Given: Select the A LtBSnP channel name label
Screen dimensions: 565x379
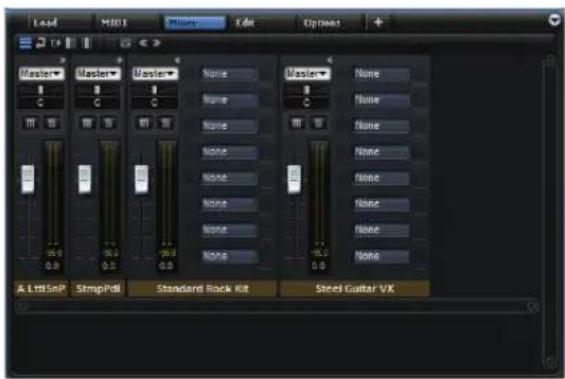Looking at the screenshot, I should (x=41, y=289).
